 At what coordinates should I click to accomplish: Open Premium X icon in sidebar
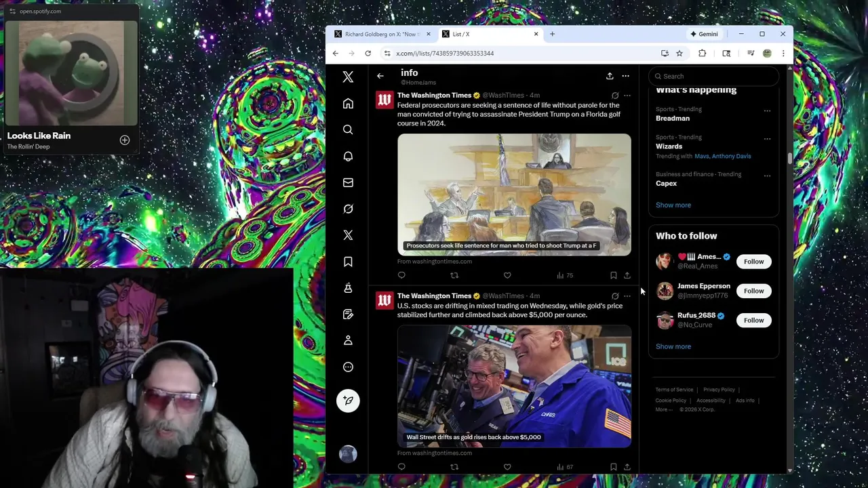348,235
